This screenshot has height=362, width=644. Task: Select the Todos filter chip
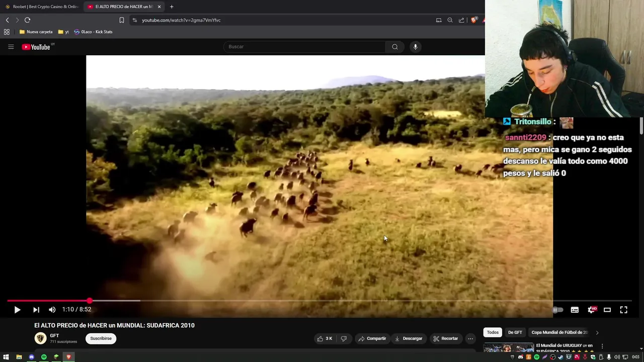(493, 332)
